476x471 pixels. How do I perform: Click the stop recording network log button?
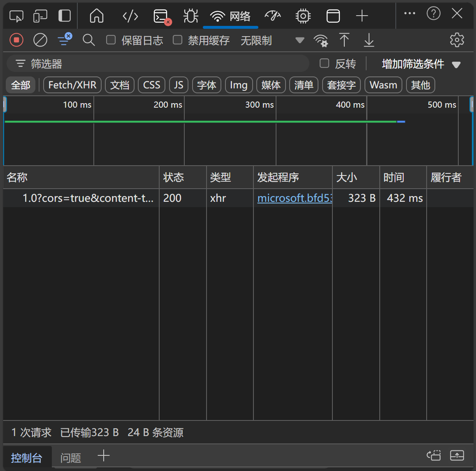[16, 40]
